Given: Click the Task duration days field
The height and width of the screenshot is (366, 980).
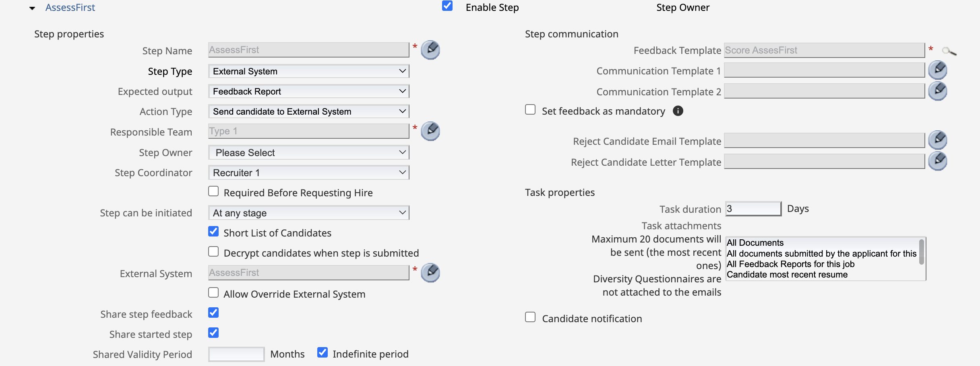Looking at the screenshot, I should (x=753, y=209).
